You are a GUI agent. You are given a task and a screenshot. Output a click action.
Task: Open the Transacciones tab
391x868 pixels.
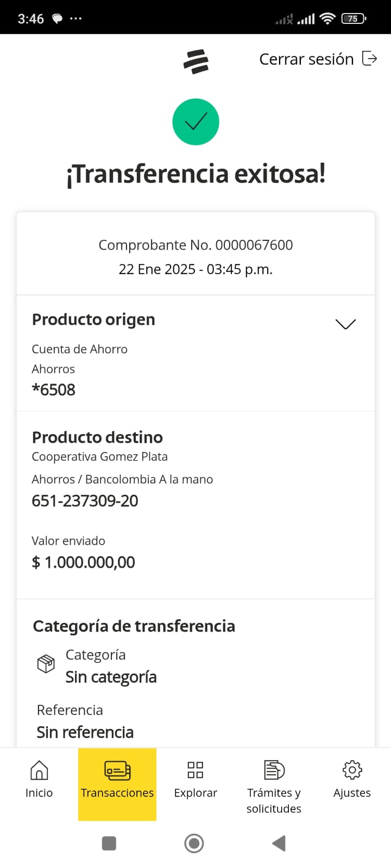[x=117, y=784]
